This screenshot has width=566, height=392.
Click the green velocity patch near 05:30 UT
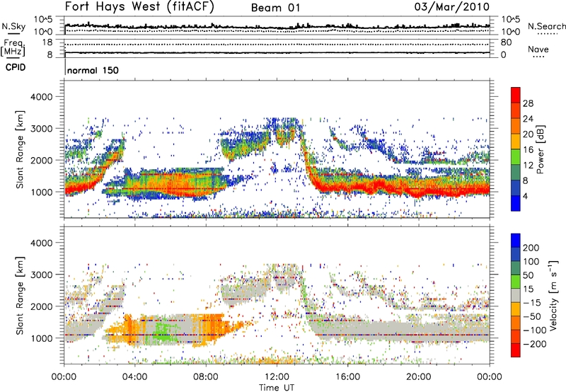click(163, 331)
